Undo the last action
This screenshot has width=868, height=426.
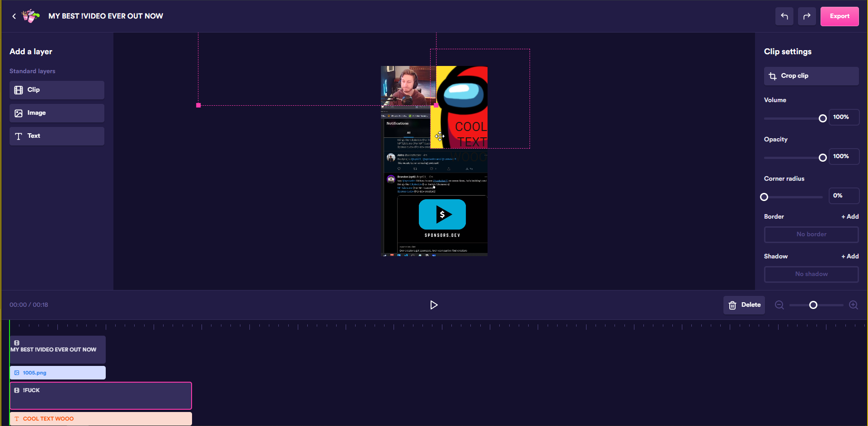coord(784,16)
